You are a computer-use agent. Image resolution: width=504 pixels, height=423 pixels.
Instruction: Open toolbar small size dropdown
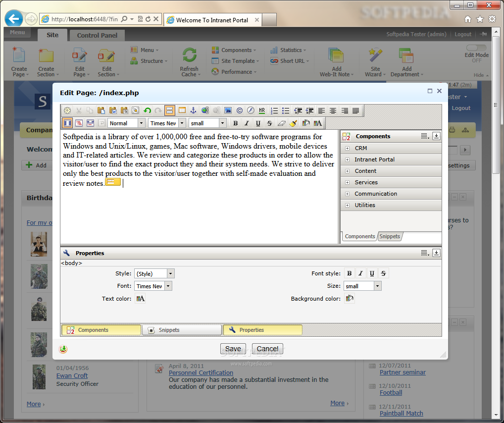(x=207, y=123)
